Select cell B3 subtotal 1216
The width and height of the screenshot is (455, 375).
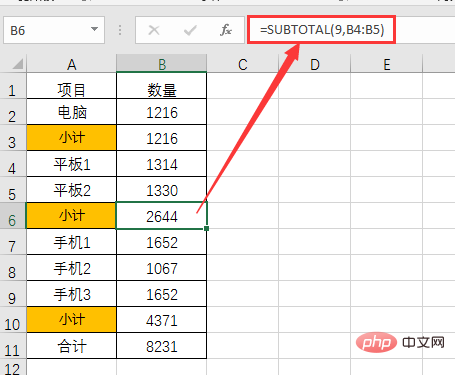pyautogui.click(x=162, y=138)
